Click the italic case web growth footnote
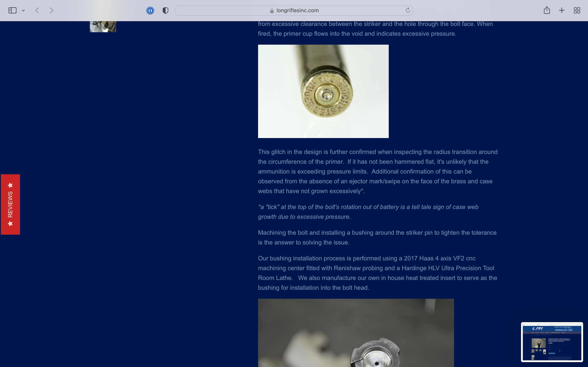Screen dimensions: 588x367 pyautogui.click(x=368, y=212)
